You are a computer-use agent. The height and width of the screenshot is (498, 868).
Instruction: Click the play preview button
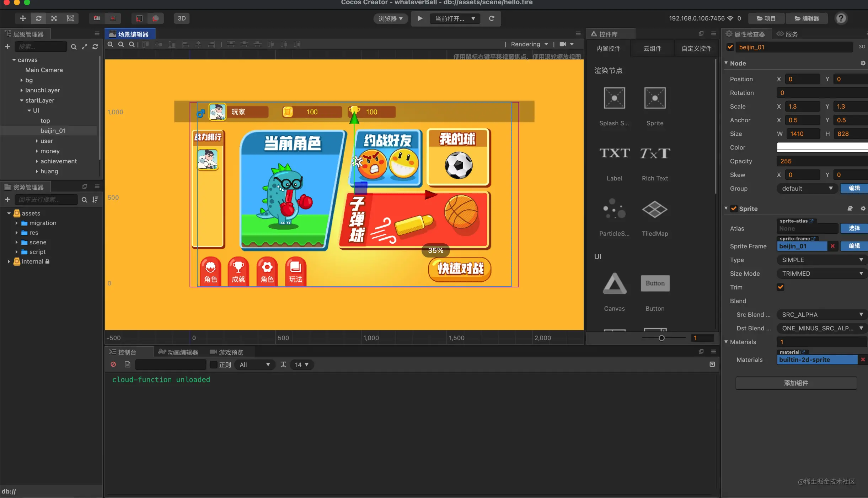pyautogui.click(x=420, y=18)
